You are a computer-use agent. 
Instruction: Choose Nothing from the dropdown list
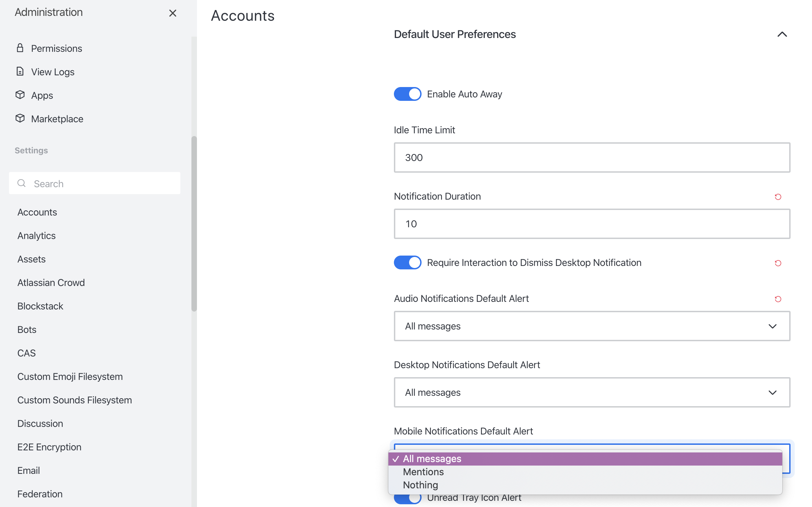coord(421,485)
